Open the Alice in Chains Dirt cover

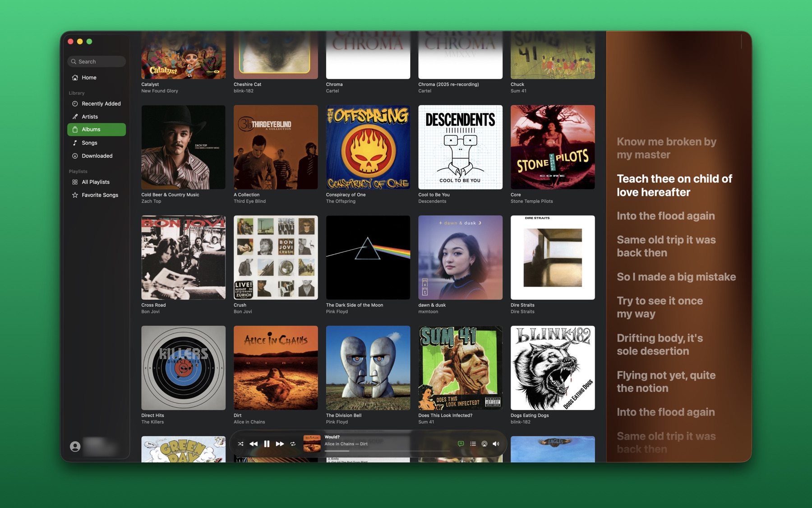point(276,368)
